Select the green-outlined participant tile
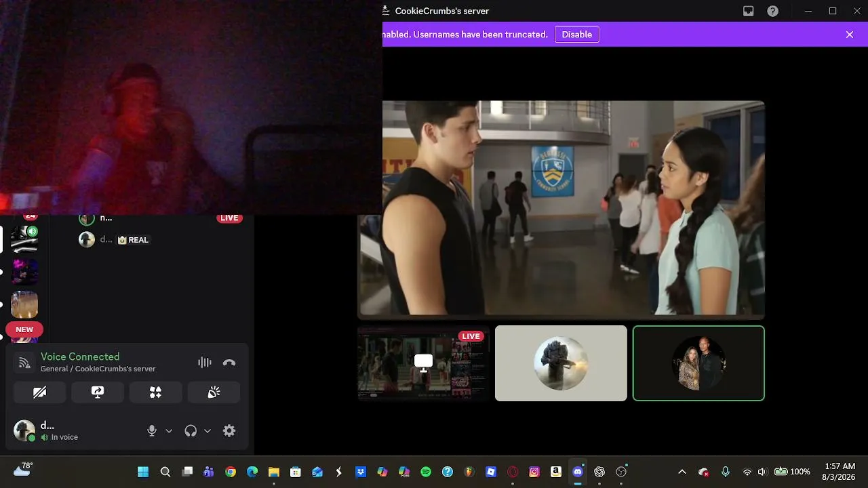Screen dimensions: 868x488 click(698, 363)
